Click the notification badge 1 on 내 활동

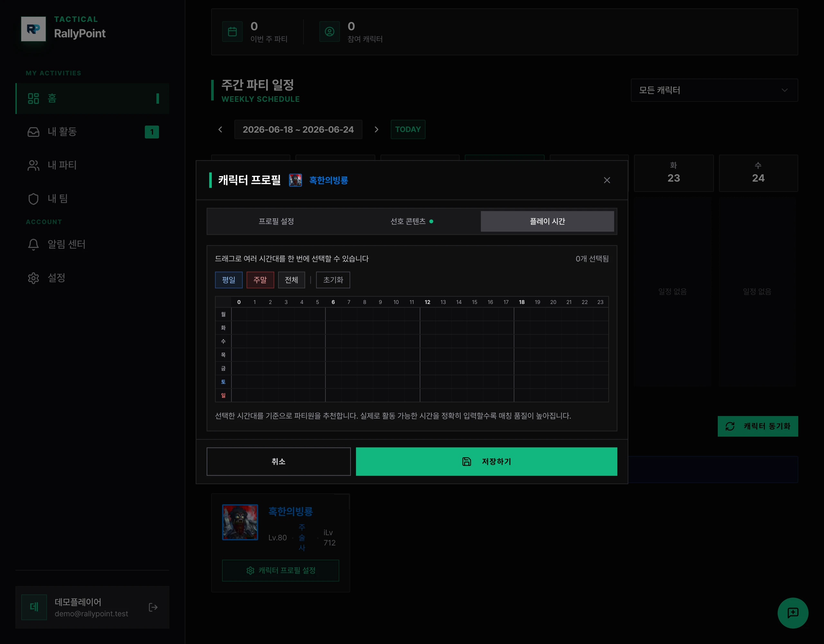[152, 132]
